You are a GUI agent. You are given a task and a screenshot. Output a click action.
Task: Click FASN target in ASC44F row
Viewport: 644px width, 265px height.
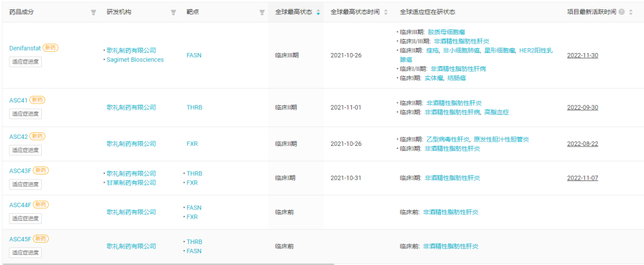(194, 208)
